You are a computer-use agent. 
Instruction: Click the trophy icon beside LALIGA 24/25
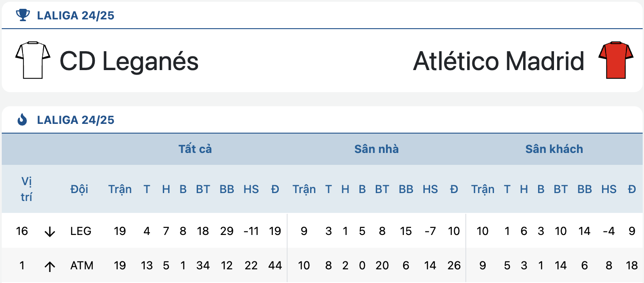(22, 15)
